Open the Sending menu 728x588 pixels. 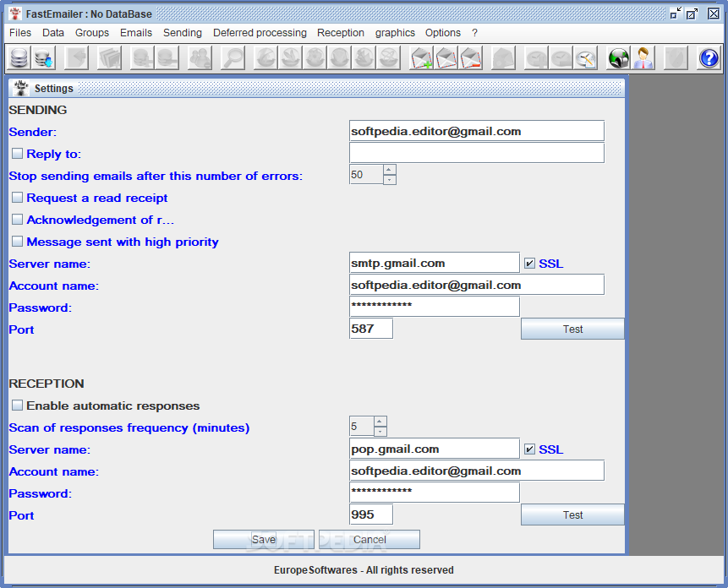(183, 33)
